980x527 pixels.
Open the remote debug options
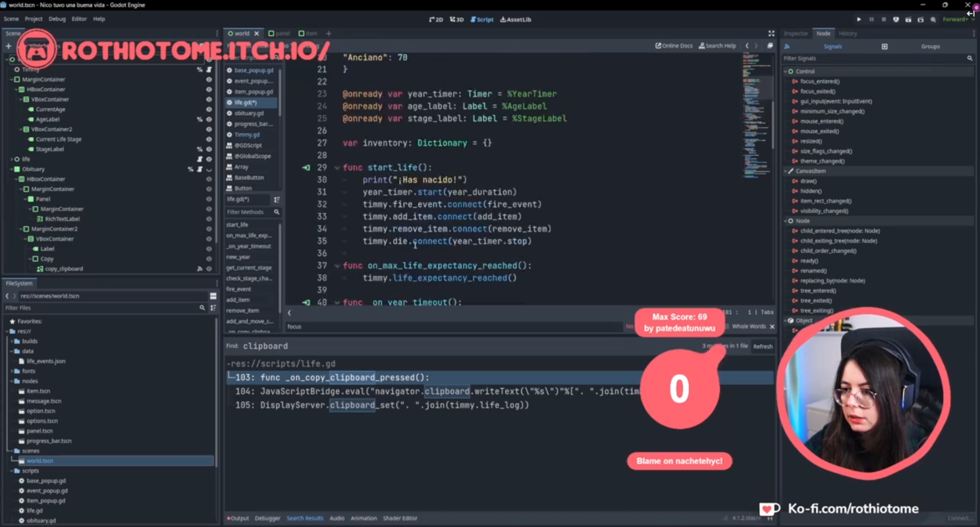click(x=896, y=20)
